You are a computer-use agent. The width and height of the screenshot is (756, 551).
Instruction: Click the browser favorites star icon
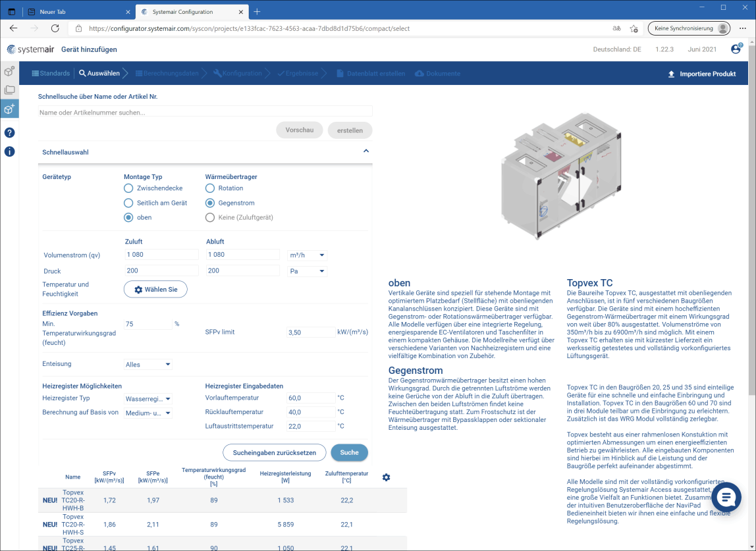click(634, 28)
